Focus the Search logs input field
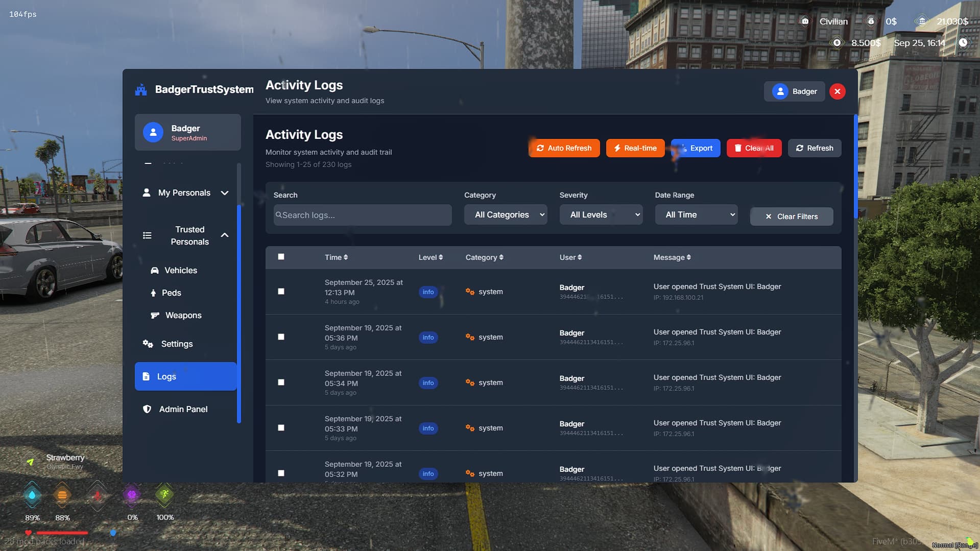 (x=363, y=215)
